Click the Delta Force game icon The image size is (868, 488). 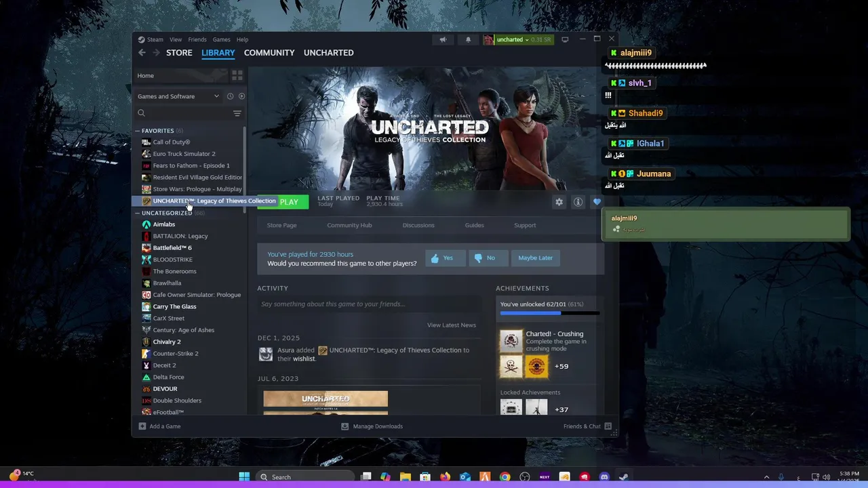coord(146,377)
